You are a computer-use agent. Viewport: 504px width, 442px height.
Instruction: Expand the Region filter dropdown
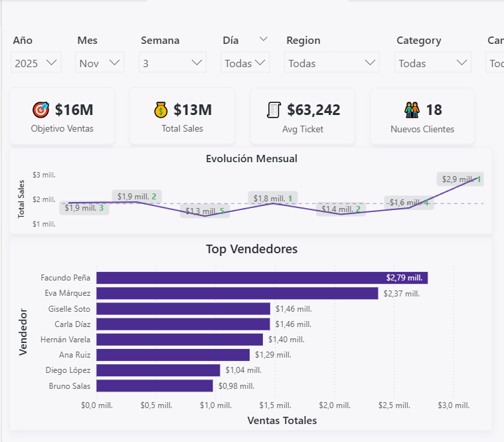[x=332, y=63]
